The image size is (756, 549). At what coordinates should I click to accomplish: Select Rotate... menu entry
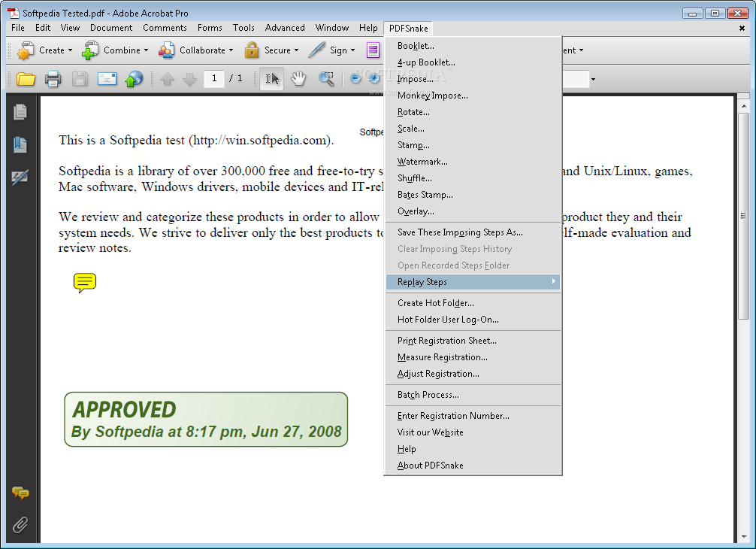[x=473, y=112]
